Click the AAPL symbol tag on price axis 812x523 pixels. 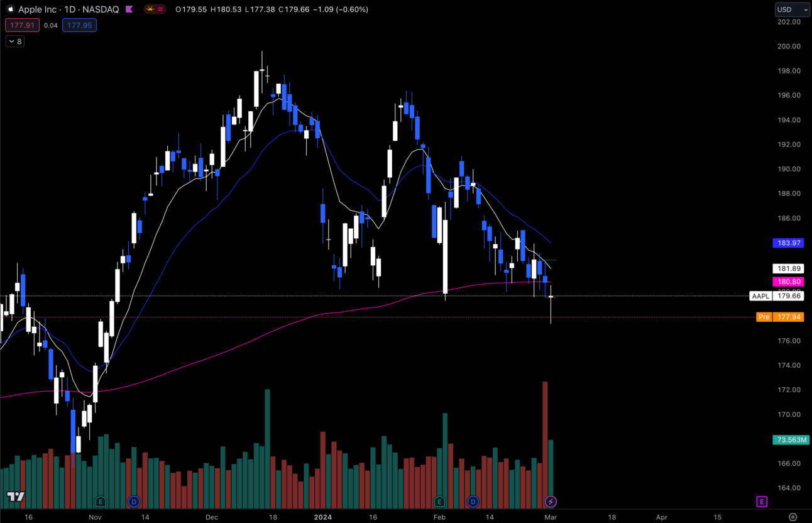pos(760,296)
